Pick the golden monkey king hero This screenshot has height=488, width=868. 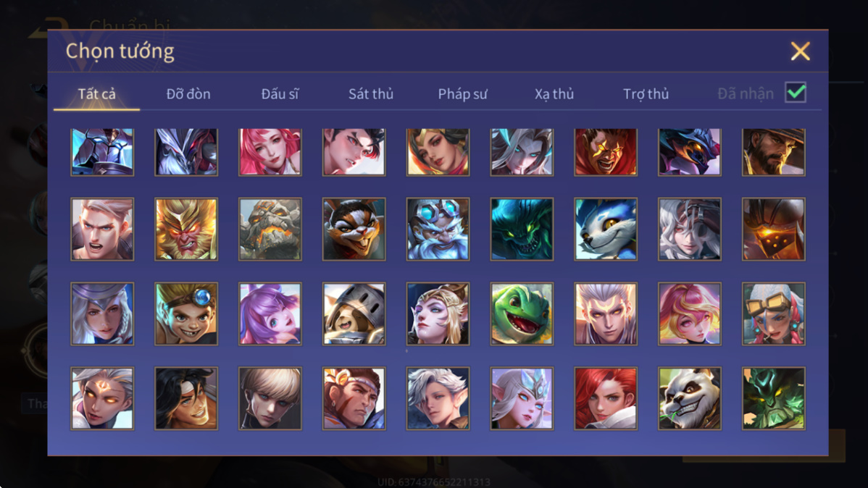tap(186, 229)
